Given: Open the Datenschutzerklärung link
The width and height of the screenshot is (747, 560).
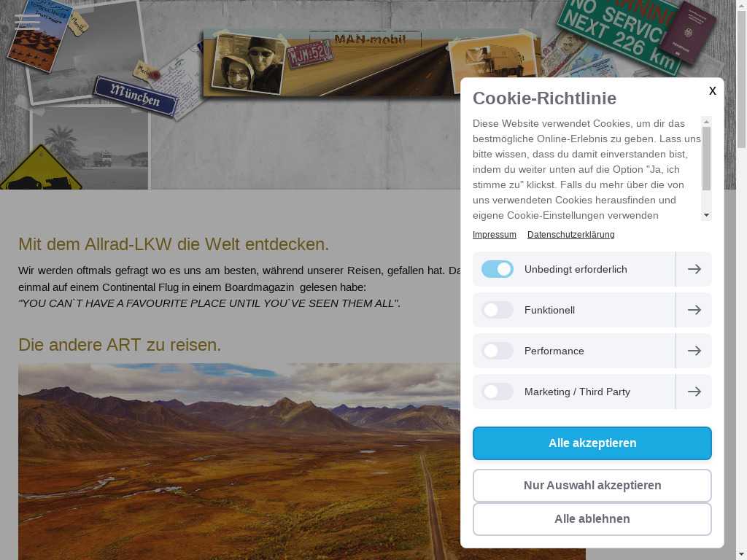Looking at the screenshot, I should [x=570, y=235].
